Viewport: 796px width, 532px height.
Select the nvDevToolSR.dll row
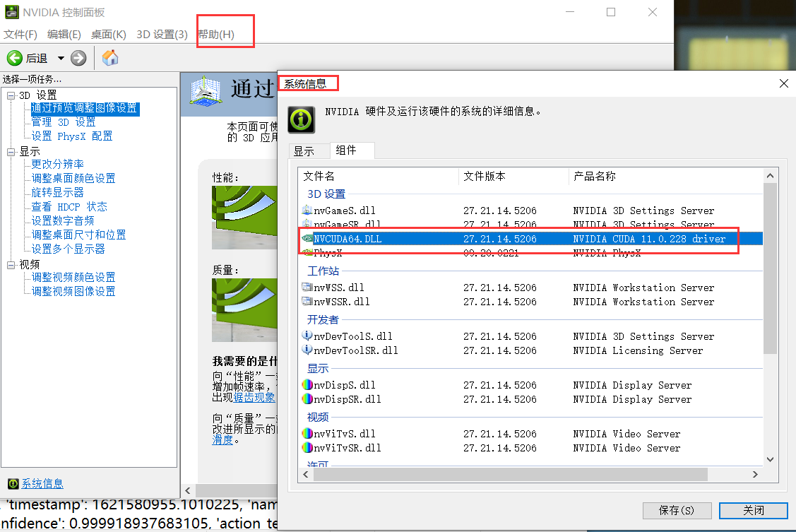tap(530, 350)
